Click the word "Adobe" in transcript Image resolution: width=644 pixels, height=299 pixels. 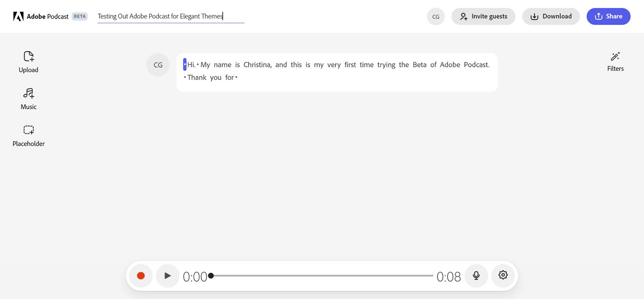[450, 65]
